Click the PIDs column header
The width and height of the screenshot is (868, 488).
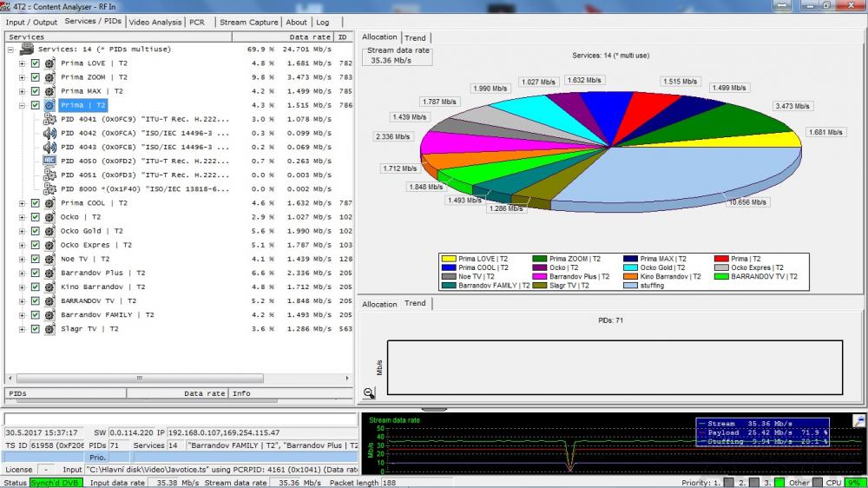pyautogui.click(x=66, y=393)
